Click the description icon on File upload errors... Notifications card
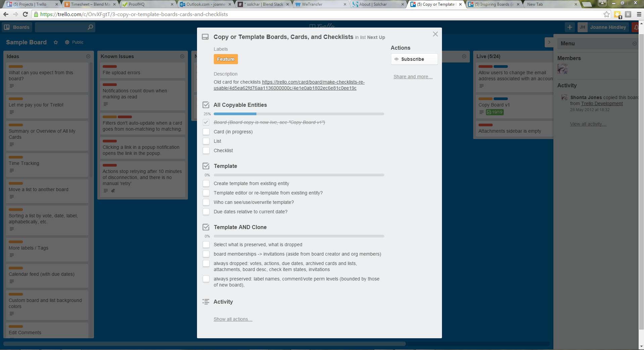The image size is (644, 350). pyautogui.click(x=106, y=104)
